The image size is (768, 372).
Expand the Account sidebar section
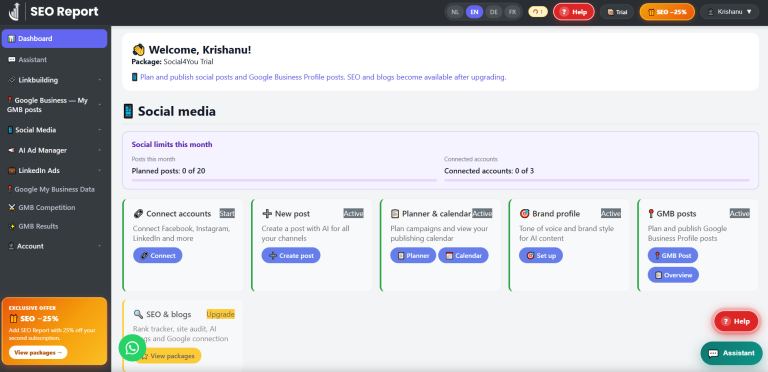point(54,246)
